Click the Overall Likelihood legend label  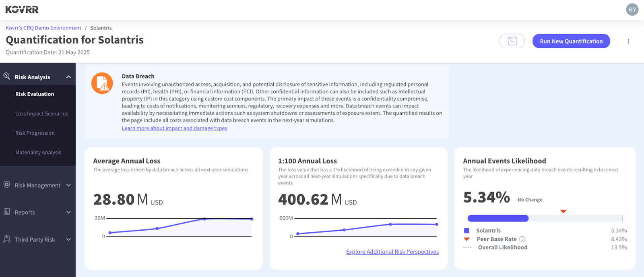click(503, 248)
